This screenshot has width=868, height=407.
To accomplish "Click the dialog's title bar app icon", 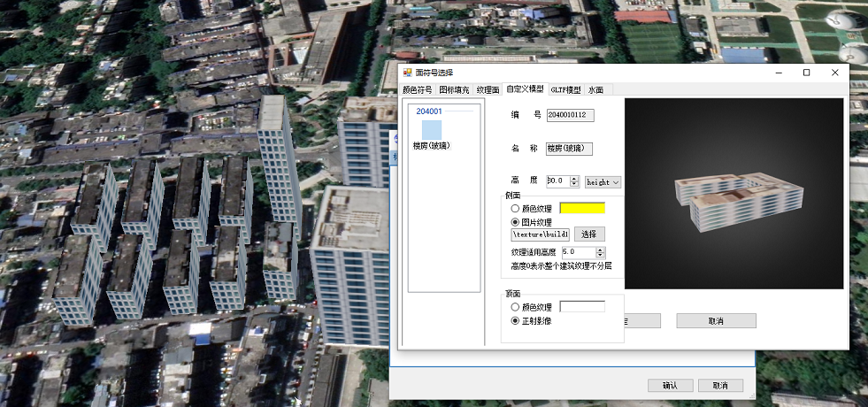I will 408,73.
